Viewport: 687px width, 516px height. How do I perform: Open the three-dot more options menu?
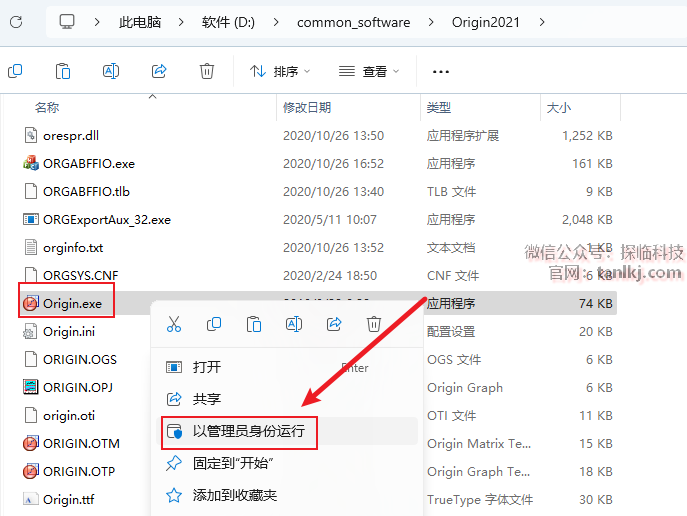440,71
